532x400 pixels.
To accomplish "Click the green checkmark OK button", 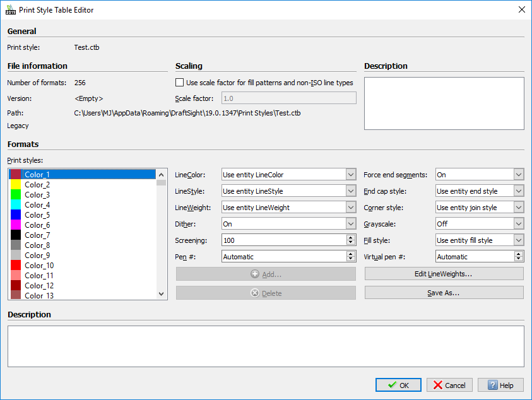I will pyautogui.click(x=398, y=385).
